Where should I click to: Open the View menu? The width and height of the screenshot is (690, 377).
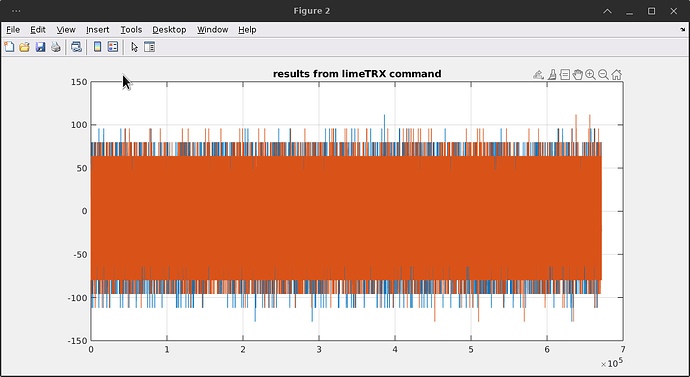66,29
